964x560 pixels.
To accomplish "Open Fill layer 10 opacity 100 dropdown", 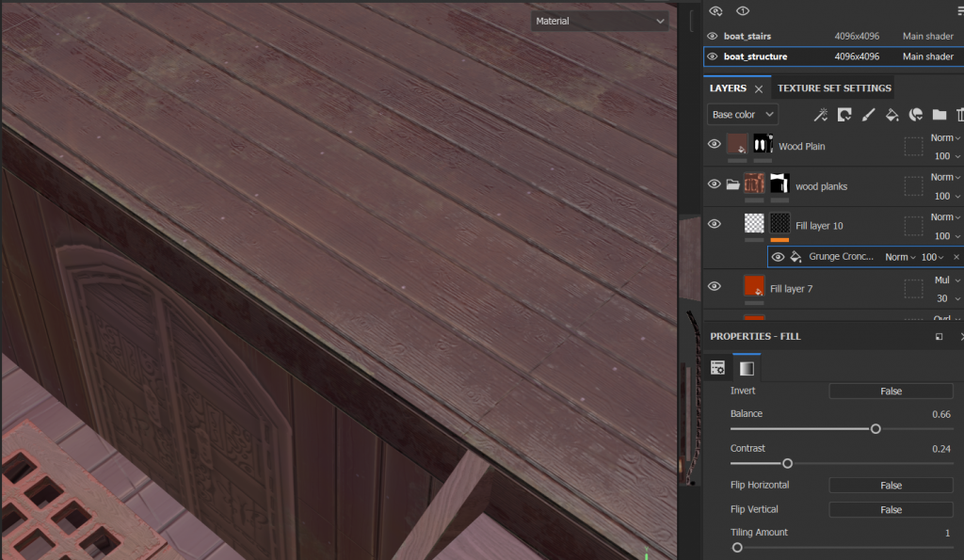I will click(947, 236).
